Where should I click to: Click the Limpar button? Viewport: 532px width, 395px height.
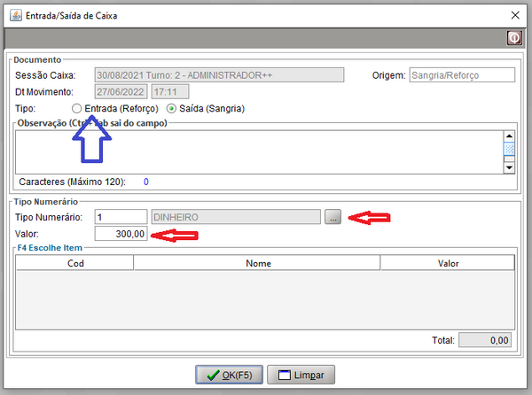coord(301,375)
